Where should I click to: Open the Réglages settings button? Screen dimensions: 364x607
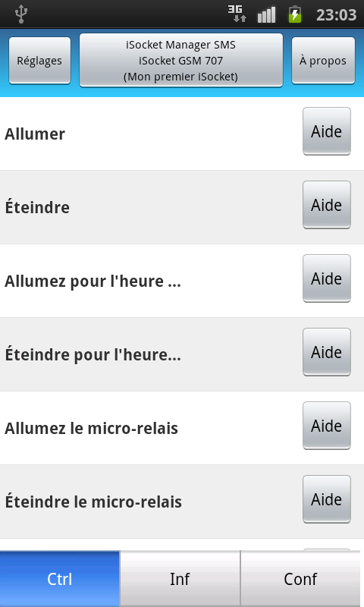pos(39,61)
